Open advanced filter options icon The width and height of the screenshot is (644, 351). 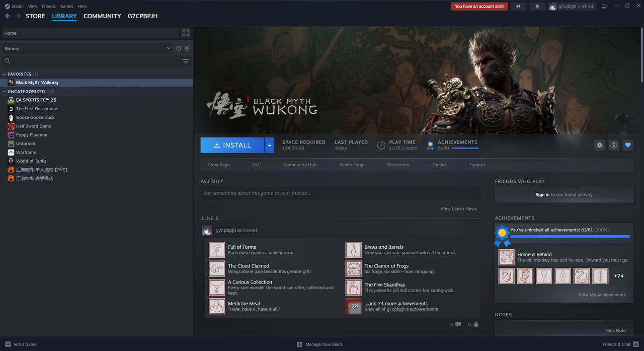tap(186, 61)
